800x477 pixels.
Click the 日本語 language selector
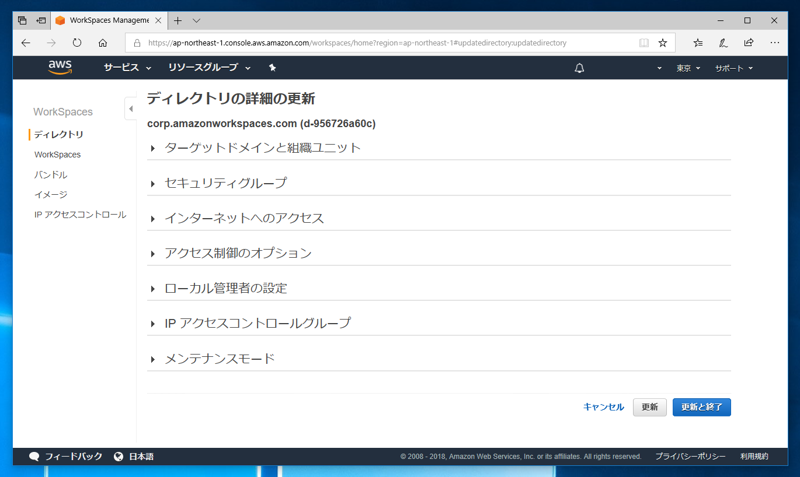pyautogui.click(x=141, y=457)
